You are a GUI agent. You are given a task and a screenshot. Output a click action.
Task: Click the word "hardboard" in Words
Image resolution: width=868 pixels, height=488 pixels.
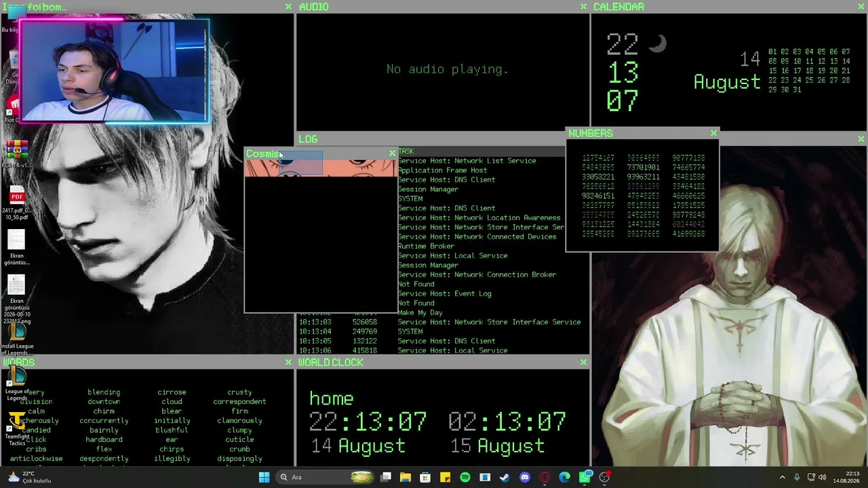point(104,439)
